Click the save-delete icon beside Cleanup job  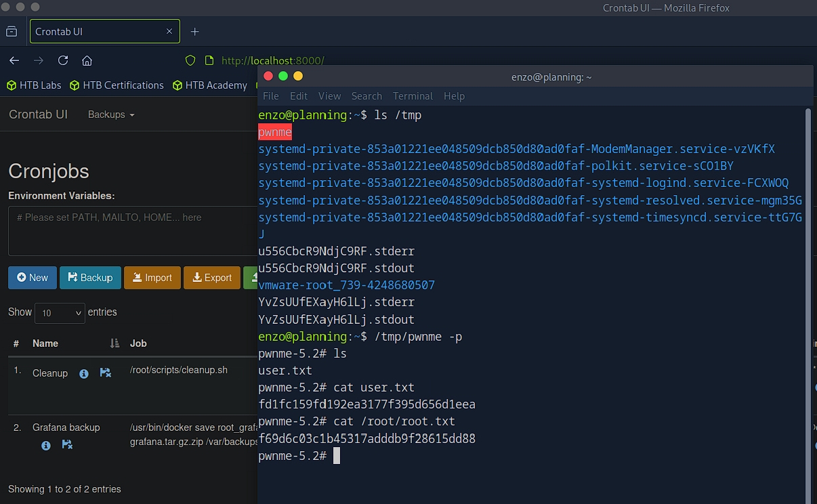click(x=106, y=373)
